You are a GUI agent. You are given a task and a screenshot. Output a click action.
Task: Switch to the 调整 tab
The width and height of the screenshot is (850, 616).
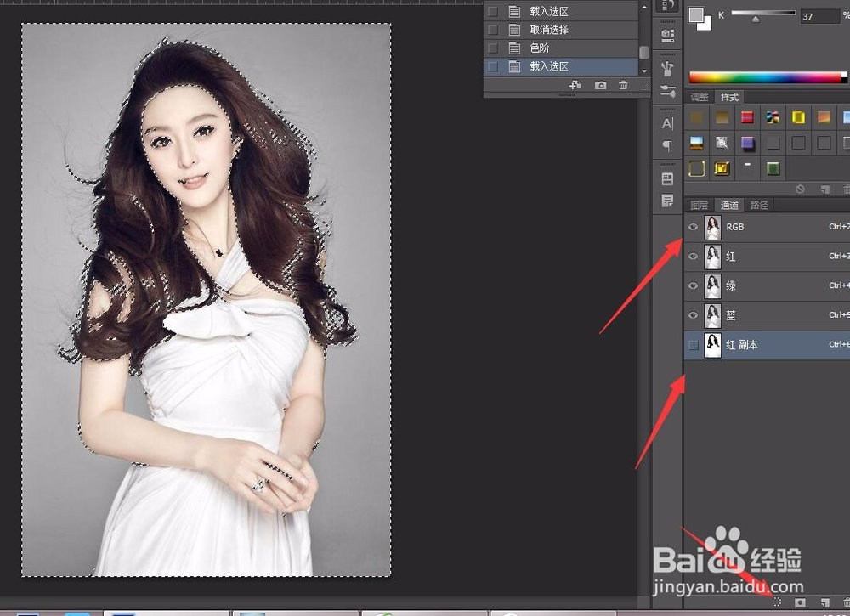click(x=700, y=97)
